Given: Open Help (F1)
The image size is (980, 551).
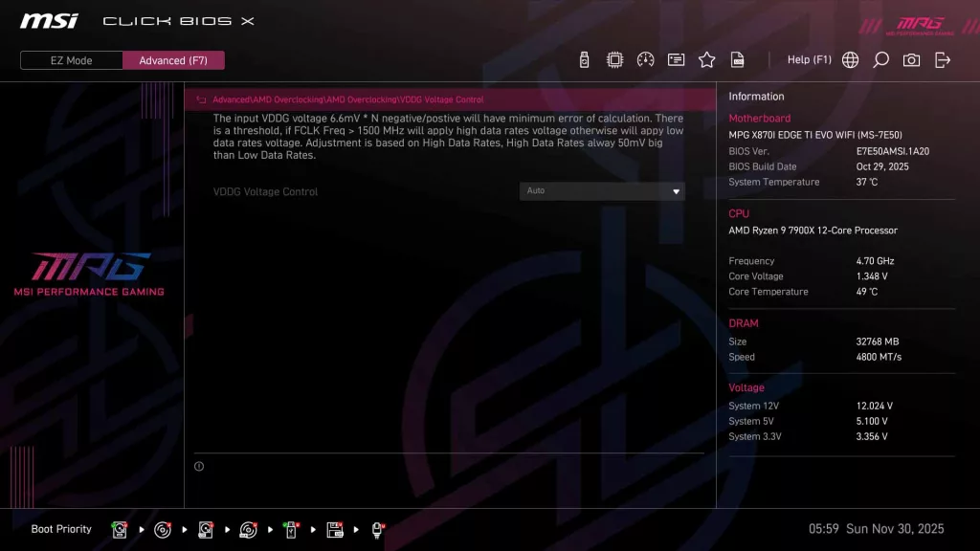Looking at the screenshot, I should pyautogui.click(x=809, y=59).
